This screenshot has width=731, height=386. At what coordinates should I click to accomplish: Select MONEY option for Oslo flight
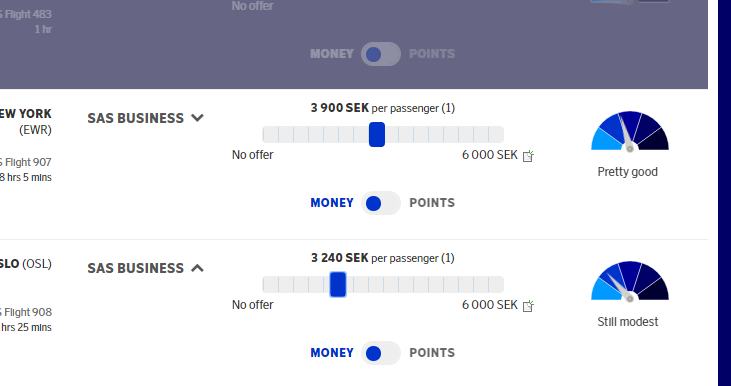(x=332, y=353)
